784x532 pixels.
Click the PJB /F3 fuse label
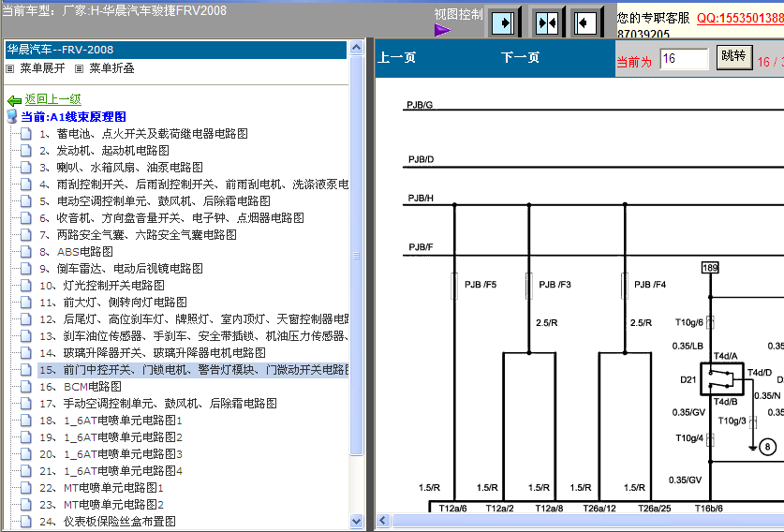click(x=555, y=285)
